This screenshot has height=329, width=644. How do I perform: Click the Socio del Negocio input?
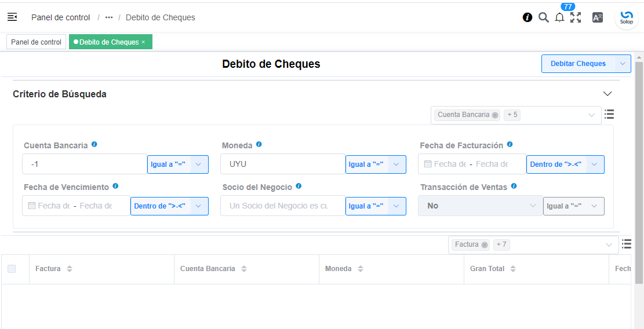pyautogui.click(x=282, y=206)
